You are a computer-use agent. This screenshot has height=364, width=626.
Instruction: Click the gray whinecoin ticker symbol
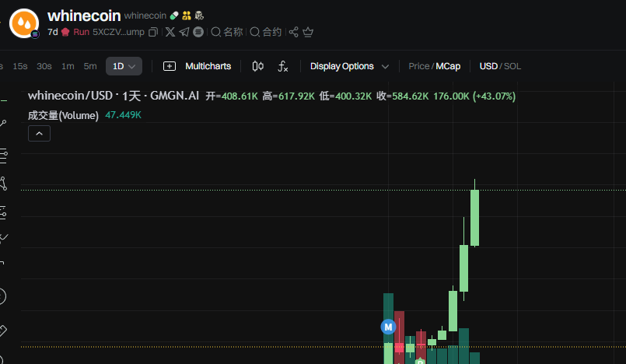(145, 16)
